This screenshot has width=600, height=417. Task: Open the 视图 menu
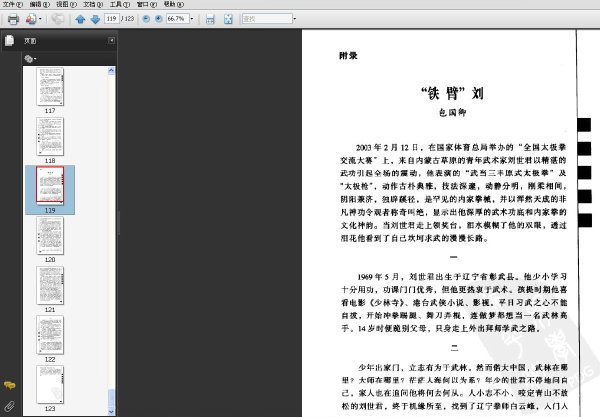(66, 4)
